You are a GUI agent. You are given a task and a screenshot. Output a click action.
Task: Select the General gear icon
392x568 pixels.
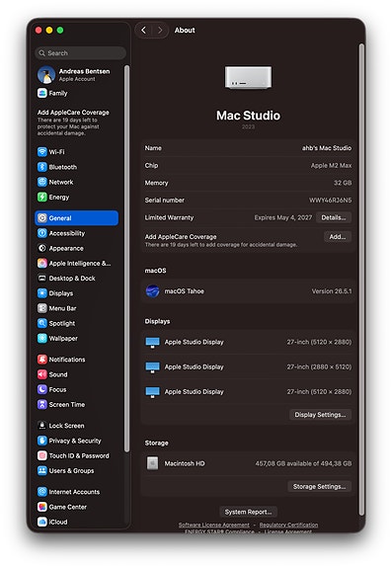click(x=42, y=218)
